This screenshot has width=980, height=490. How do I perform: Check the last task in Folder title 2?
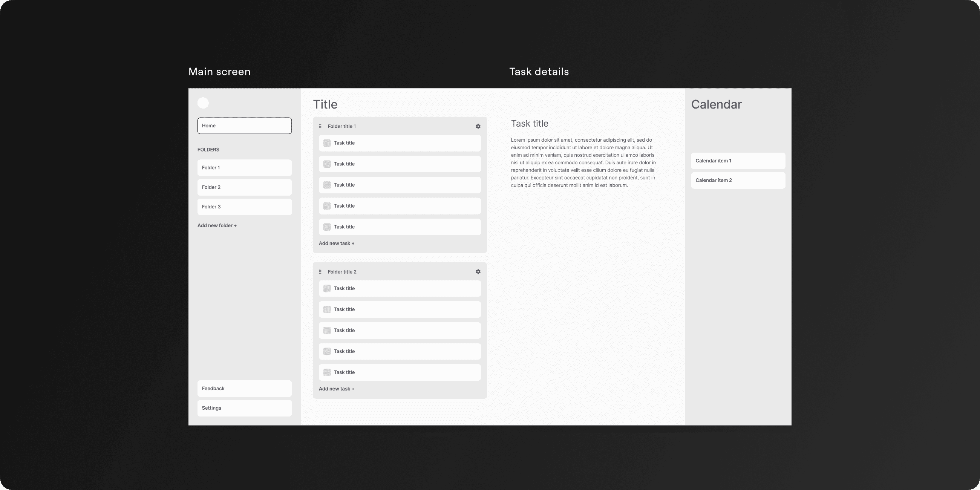(x=327, y=372)
